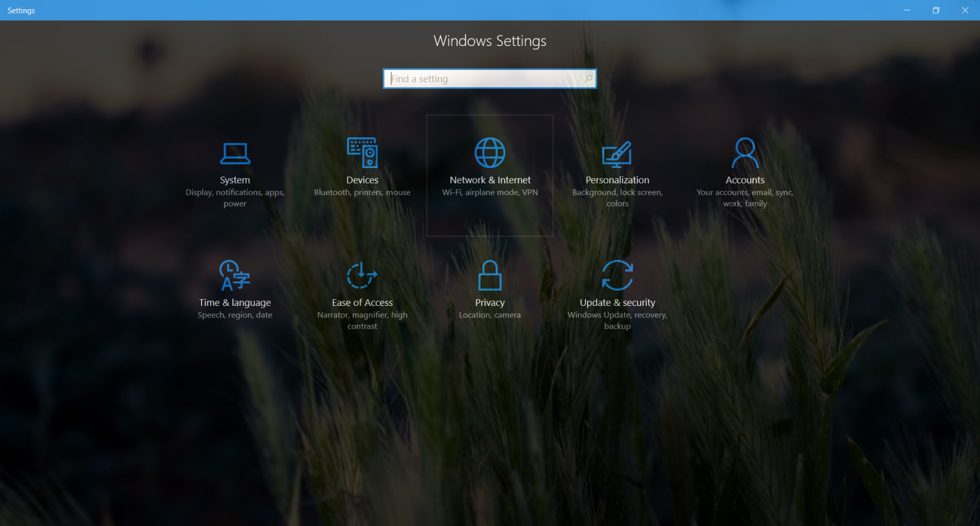Open the Devices keyboard and speaker icon
Image resolution: width=980 pixels, height=526 pixels.
(x=363, y=153)
